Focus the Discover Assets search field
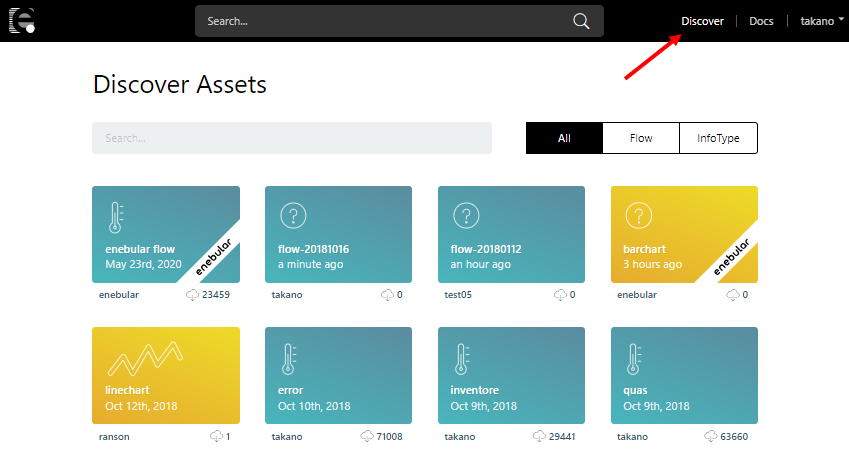This screenshot has width=849, height=462. pos(291,138)
